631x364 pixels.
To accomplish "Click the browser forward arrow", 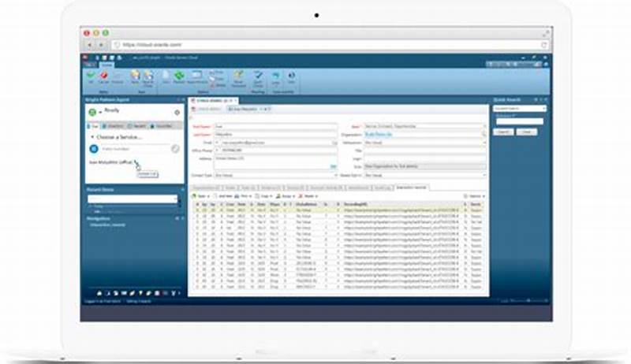I will point(102,45).
